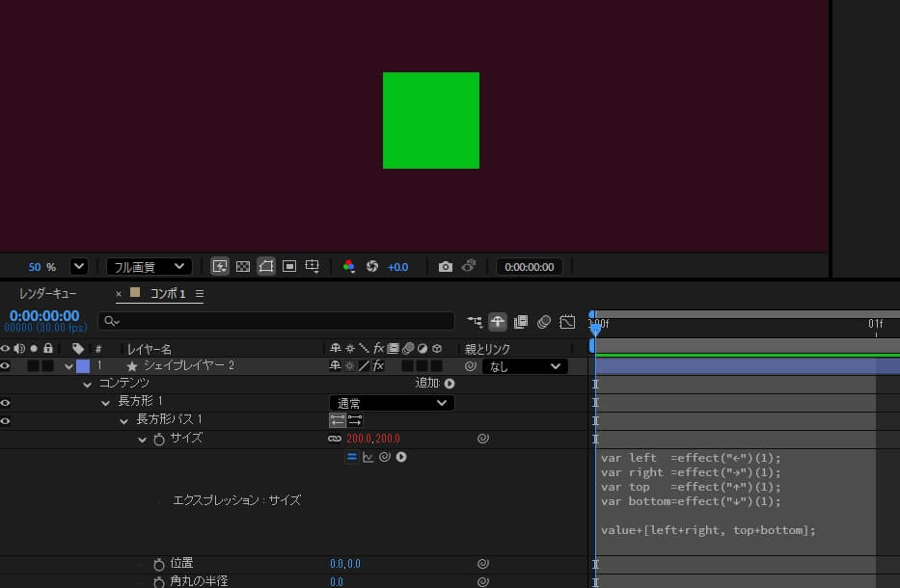Toggle the enable expression equals icon
Viewport: 900px width, 588px height.
pos(352,457)
